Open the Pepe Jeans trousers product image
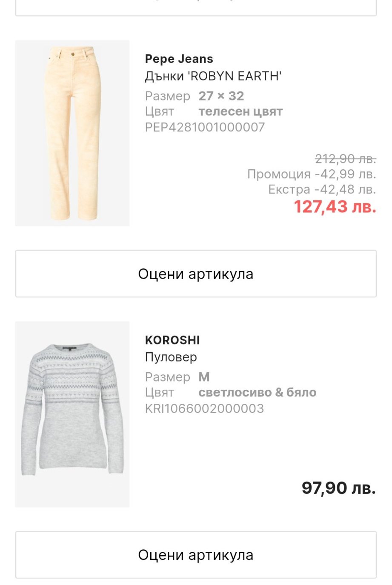392x585 pixels. click(x=72, y=133)
